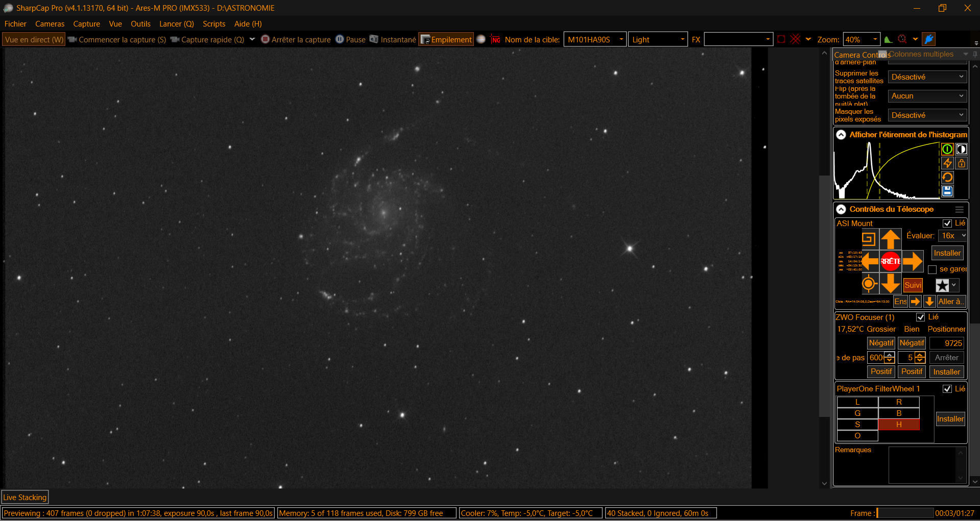
Task: Click 'Arrêter la capture' button
Action: [296, 39]
